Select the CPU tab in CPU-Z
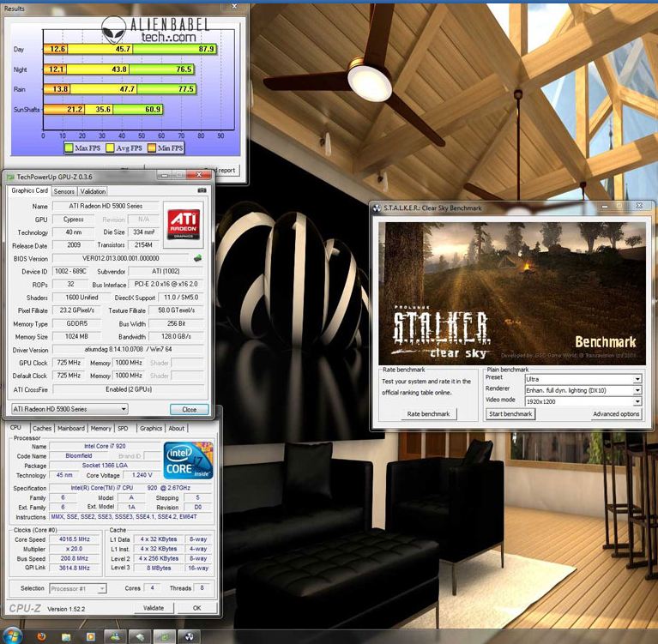Image resolution: width=658 pixels, height=644 pixels. pos(15,428)
